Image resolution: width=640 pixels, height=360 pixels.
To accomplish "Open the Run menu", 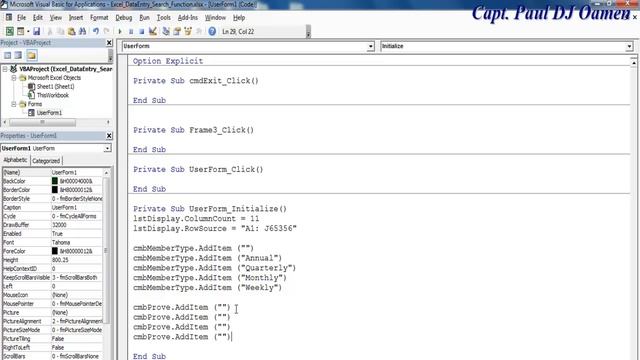I will point(144,18).
